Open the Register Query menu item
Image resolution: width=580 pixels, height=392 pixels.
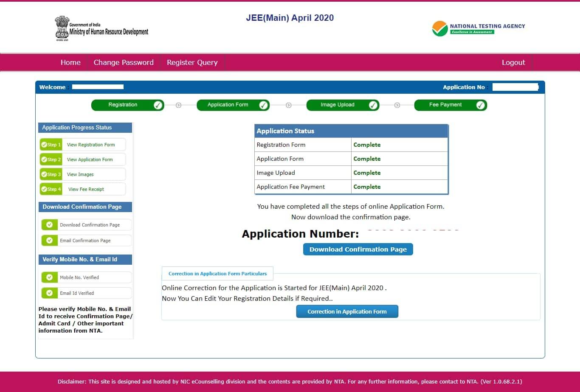click(x=192, y=62)
